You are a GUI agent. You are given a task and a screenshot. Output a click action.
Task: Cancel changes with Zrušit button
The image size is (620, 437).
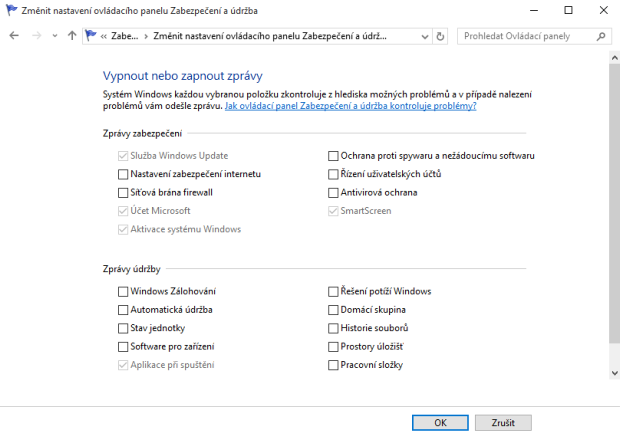coord(503,423)
